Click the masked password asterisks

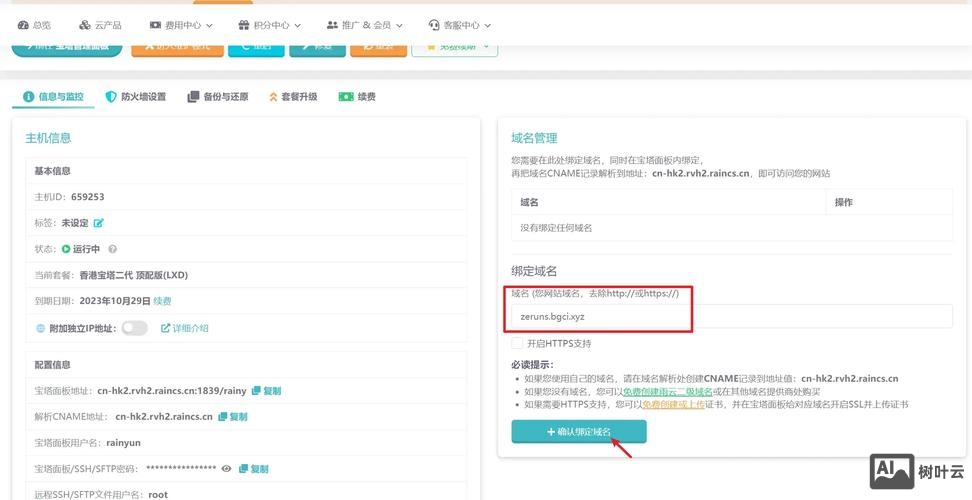(181, 469)
